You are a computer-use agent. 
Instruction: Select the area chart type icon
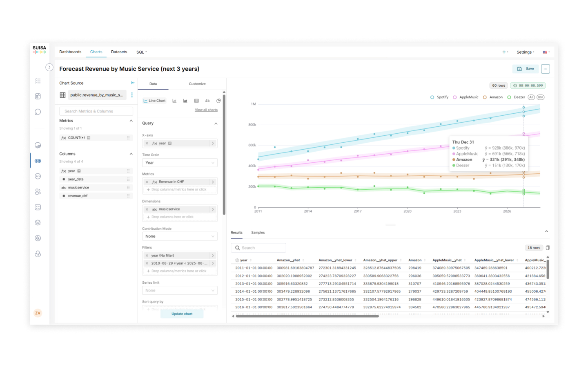coord(185,101)
